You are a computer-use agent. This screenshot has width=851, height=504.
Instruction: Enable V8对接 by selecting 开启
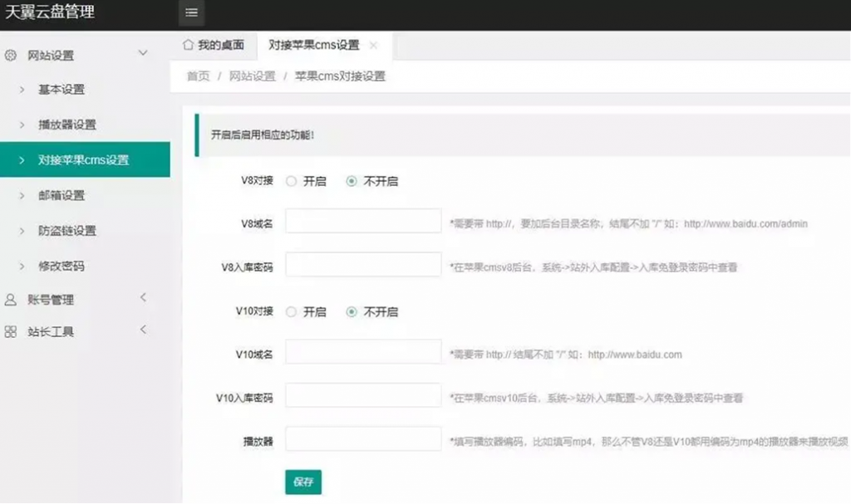(292, 180)
